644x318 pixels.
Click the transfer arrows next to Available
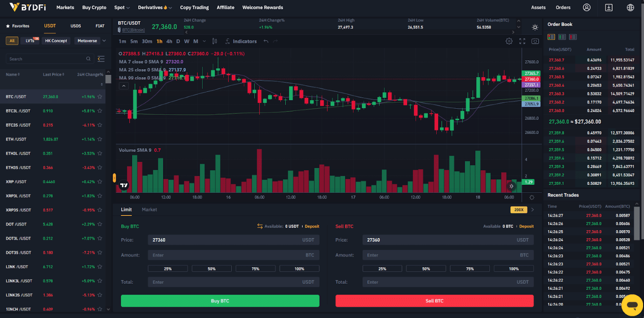click(x=259, y=226)
